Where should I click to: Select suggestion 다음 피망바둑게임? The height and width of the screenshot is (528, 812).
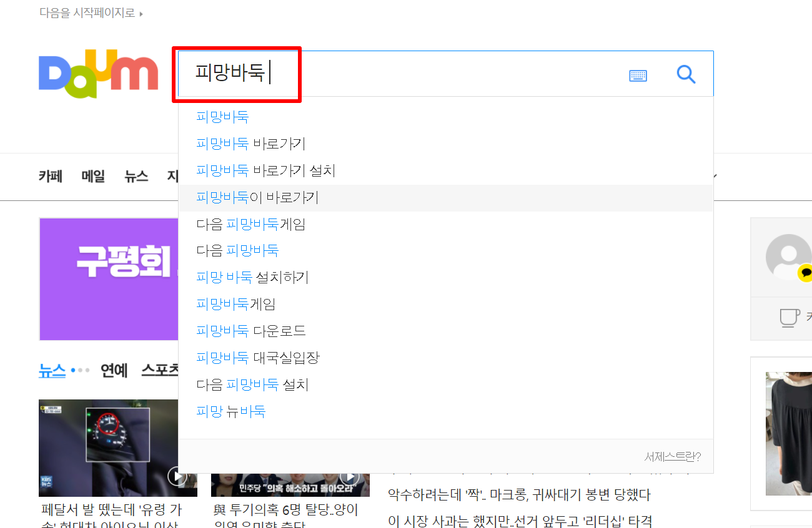tap(446, 224)
